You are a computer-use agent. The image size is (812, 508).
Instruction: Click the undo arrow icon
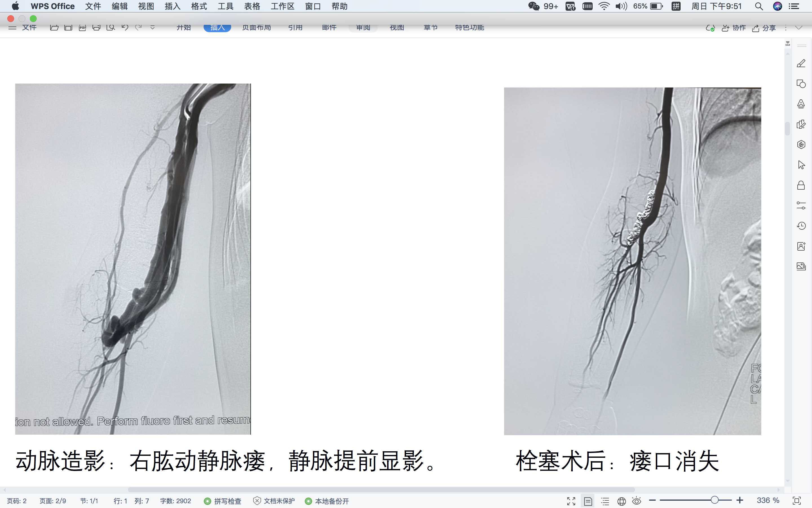tap(125, 28)
